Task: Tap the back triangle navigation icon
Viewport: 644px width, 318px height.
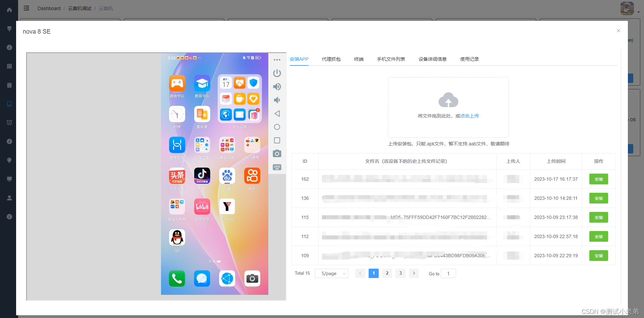Action: coord(277,113)
